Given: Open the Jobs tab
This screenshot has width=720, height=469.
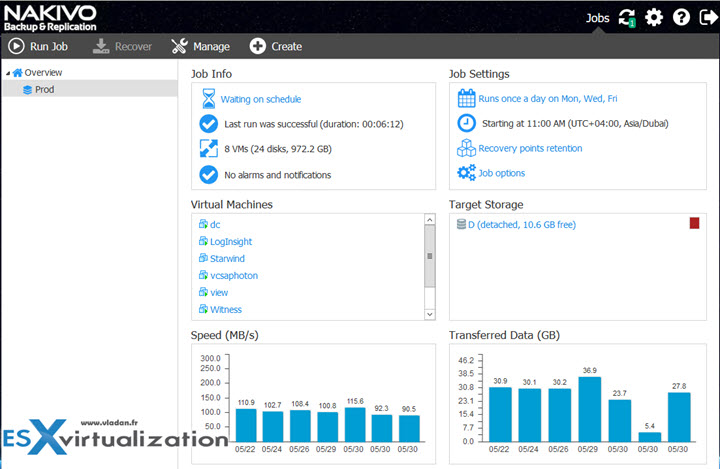Looking at the screenshot, I should (597, 18).
